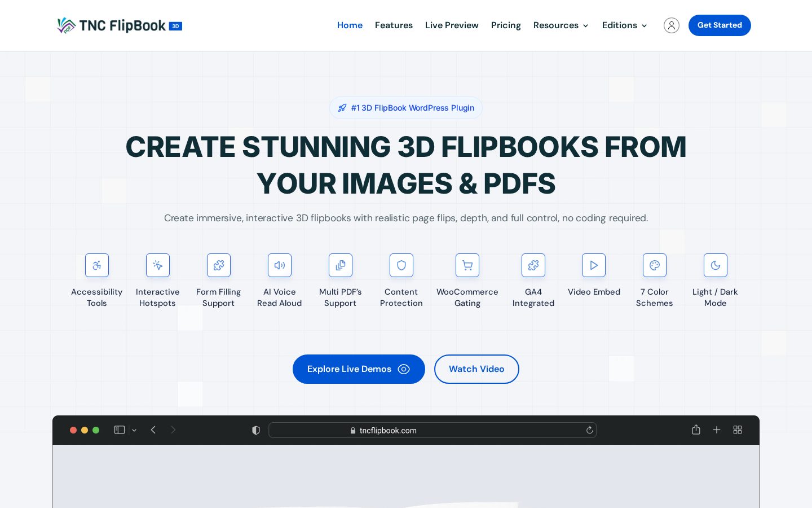Viewport: 812px width, 508px height.
Task: Click the Form Filling Support label
Action: [x=219, y=297]
